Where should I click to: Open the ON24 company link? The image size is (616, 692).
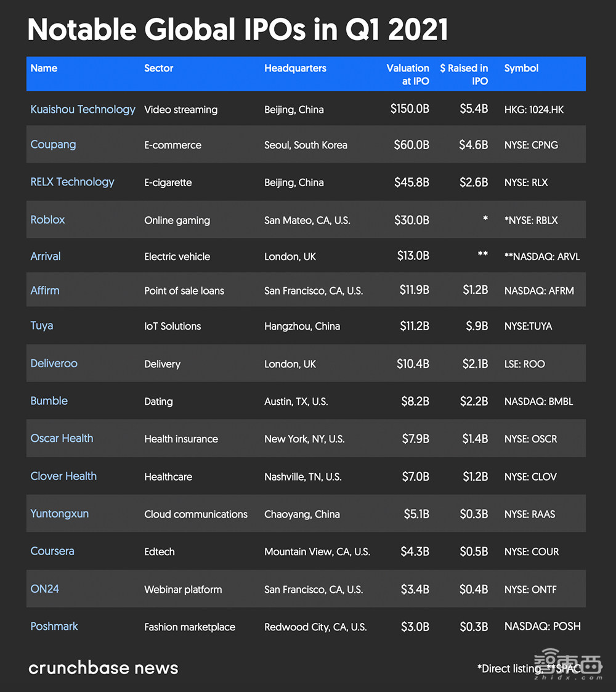coord(45,589)
